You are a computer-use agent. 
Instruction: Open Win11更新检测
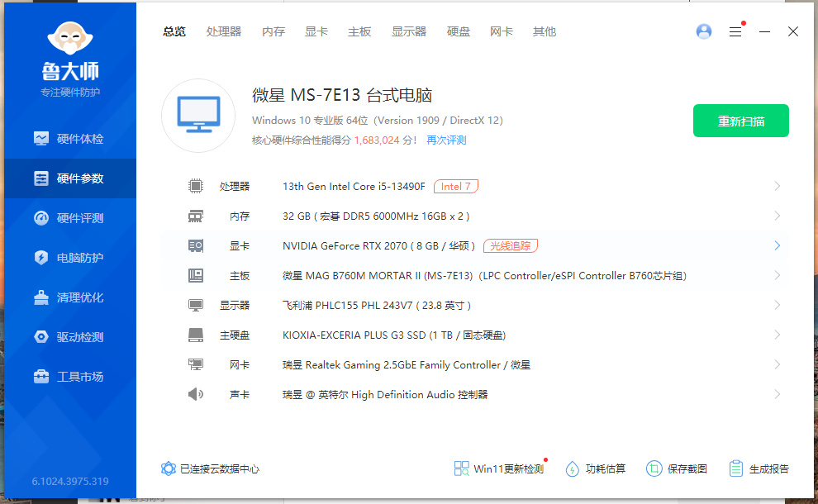pos(499,469)
